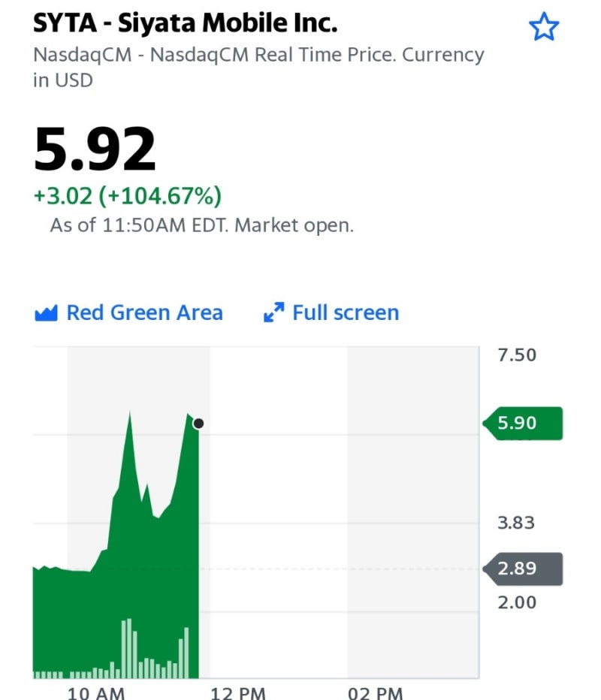Add SYTA to watchlist with star icon
This screenshot has height=700, width=601.
pos(544,28)
